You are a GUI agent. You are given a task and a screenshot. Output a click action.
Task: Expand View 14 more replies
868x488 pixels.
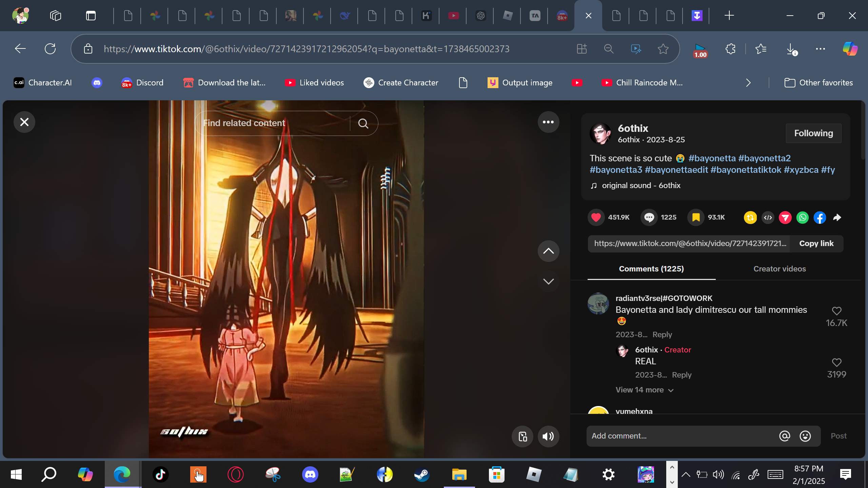click(644, 390)
